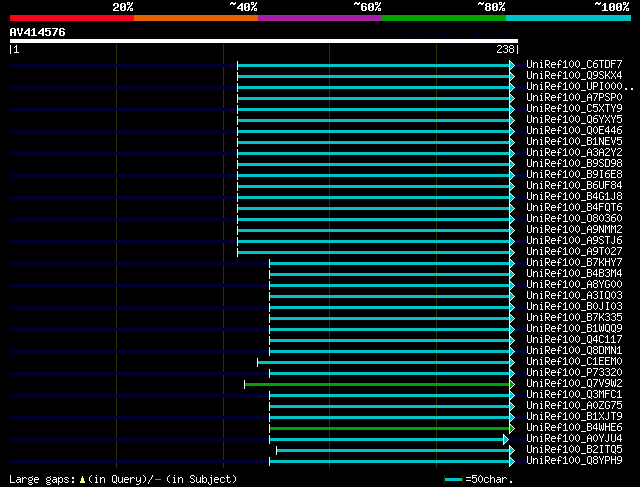Click UniRef100_B4B3M4 label
This screenshot has width=640, height=487.
(x=574, y=274)
